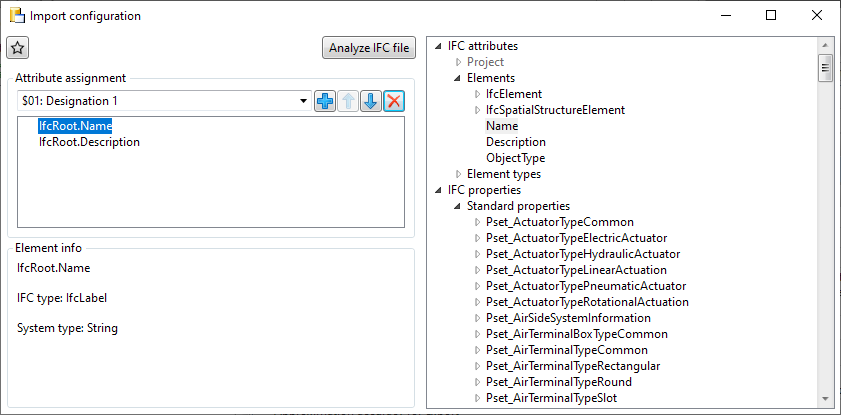Select IfcSpatialStructureElement tree item
This screenshot has height=415, width=841.
tap(555, 110)
